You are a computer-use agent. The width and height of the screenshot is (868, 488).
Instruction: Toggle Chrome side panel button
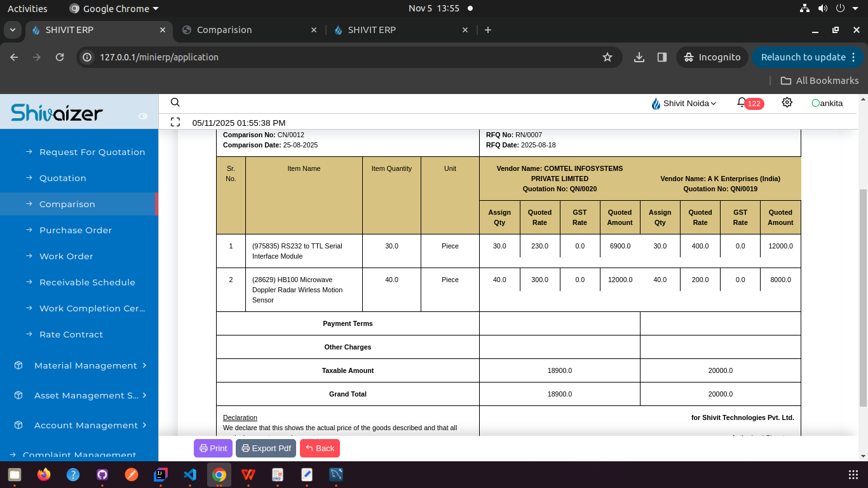[661, 57]
